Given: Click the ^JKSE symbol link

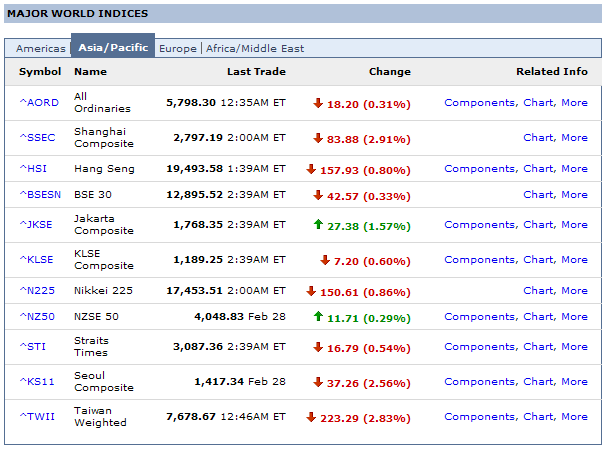Looking at the screenshot, I should coord(37,225).
